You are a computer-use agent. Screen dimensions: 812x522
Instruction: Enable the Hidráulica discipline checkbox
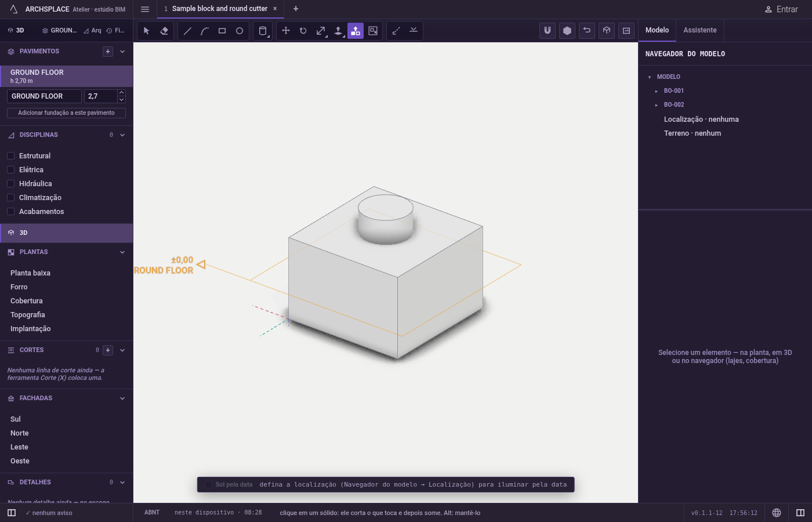click(x=10, y=184)
